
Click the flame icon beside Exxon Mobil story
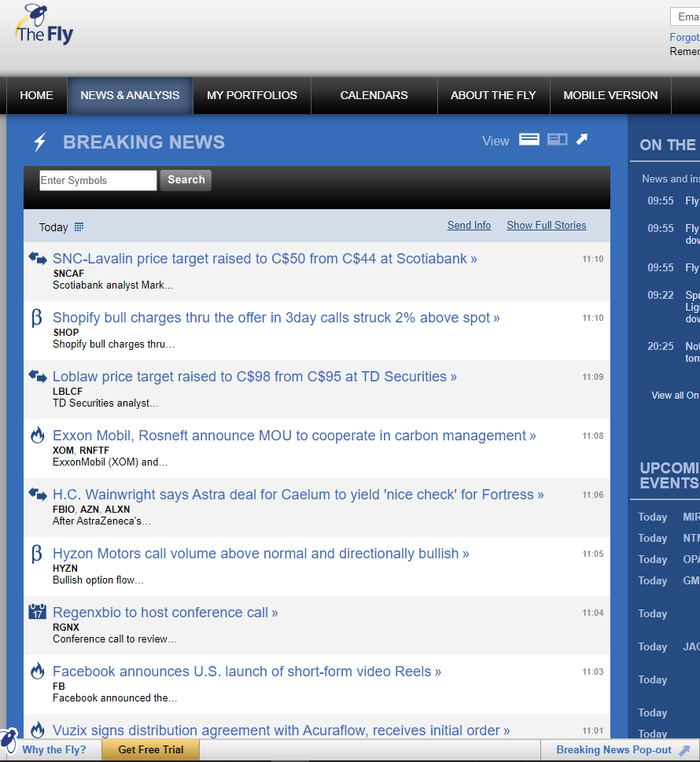pyautogui.click(x=37, y=436)
